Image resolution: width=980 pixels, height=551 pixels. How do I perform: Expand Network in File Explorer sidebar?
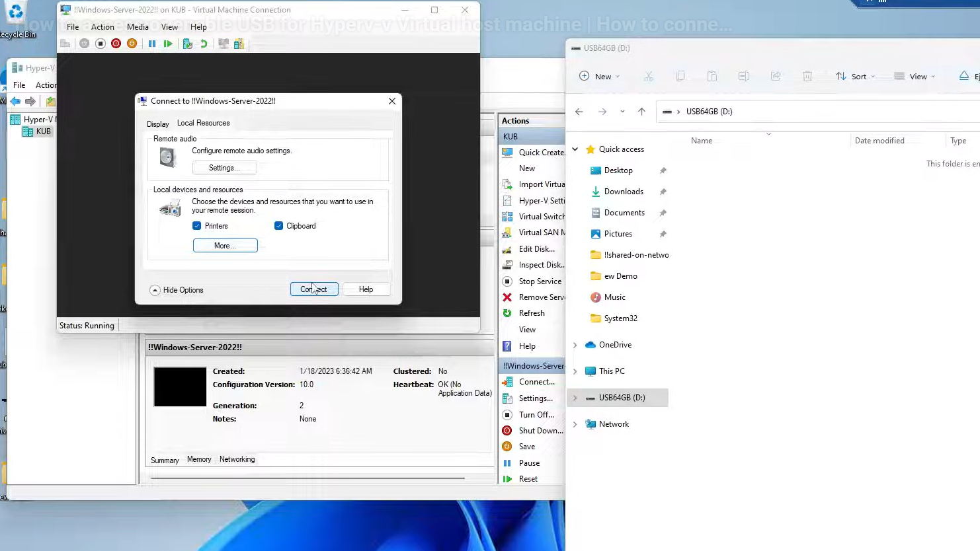pyautogui.click(x=575, y=424)
